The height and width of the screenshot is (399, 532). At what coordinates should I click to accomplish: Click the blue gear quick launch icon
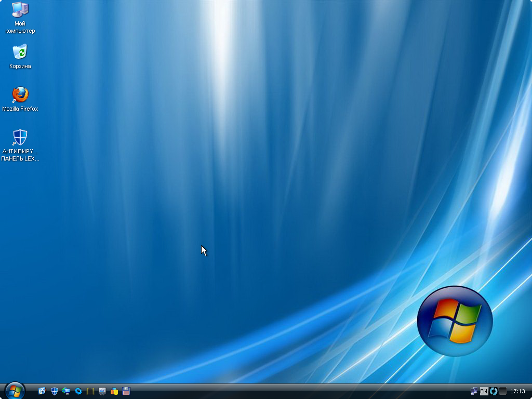click(78, 391)
